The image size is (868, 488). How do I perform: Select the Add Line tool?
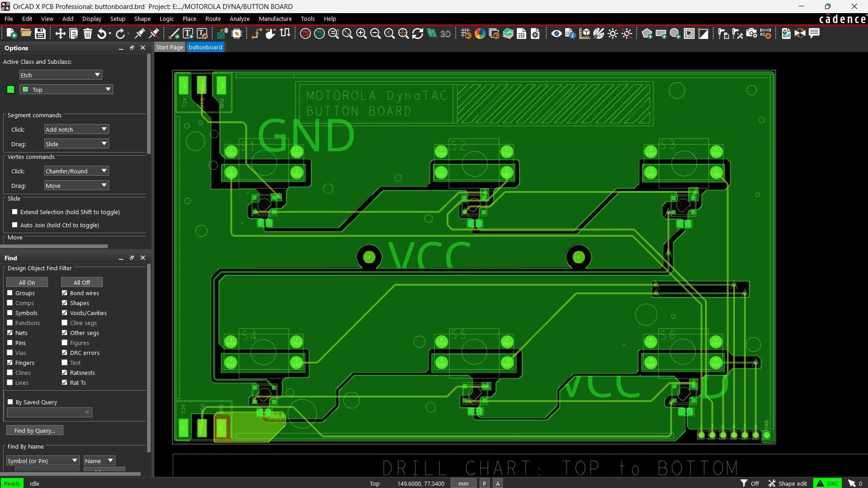[x=174, y=33]
